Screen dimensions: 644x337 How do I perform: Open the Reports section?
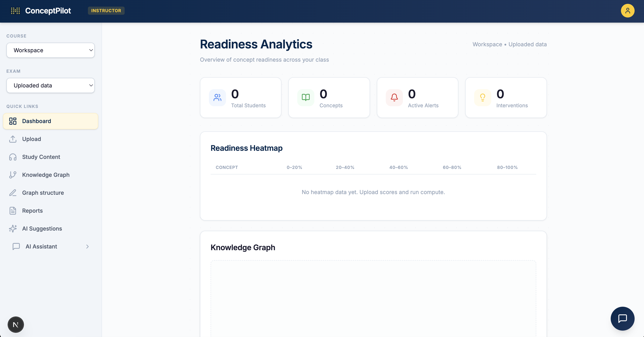[x=32, y=211]
